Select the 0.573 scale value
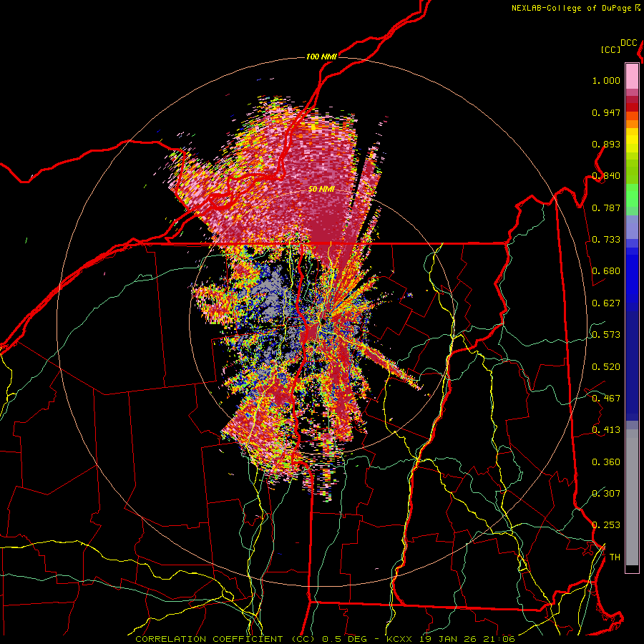The height and width of the screenshot is (644, 644). pos(606,335)
